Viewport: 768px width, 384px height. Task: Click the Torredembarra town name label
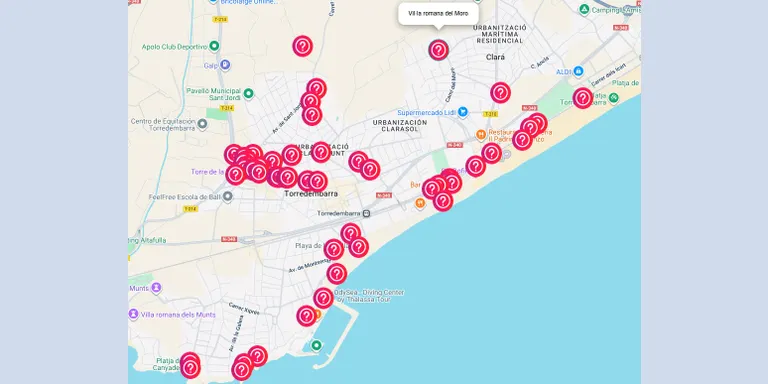pyautogui.click(x=311, y=194)
